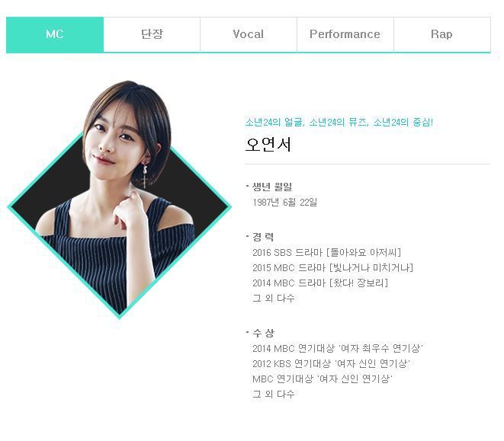Click the teal tagline about 소년24

point(339,122)
